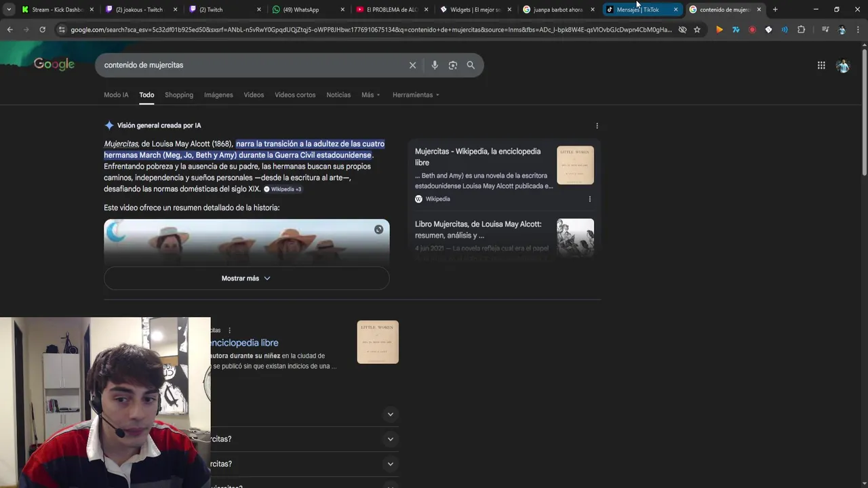Click the video overlay icon in the video's corner
868x488 pixels.
click(x=378, y=230)
